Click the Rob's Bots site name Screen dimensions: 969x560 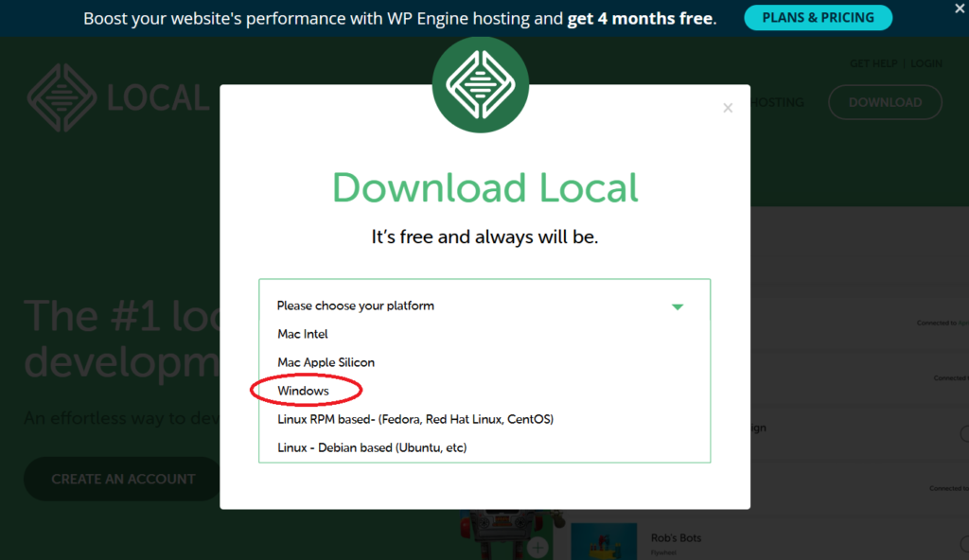click(x=676, y=537)
